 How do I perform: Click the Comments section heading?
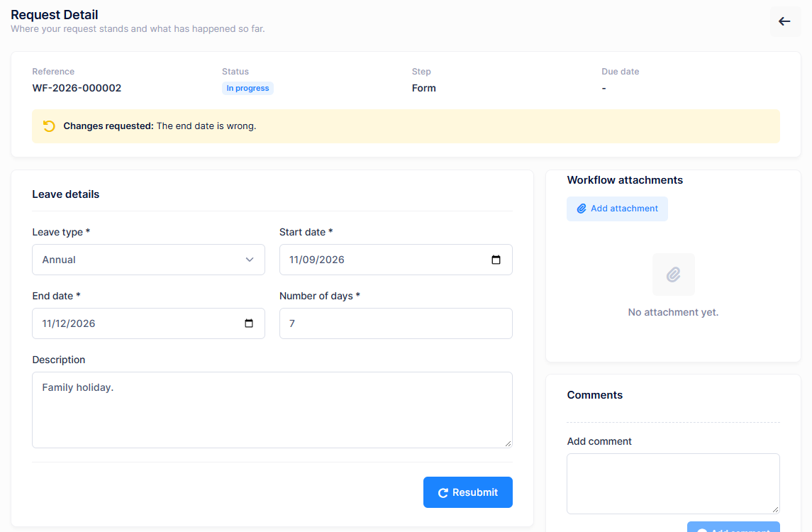pos(594,394)
